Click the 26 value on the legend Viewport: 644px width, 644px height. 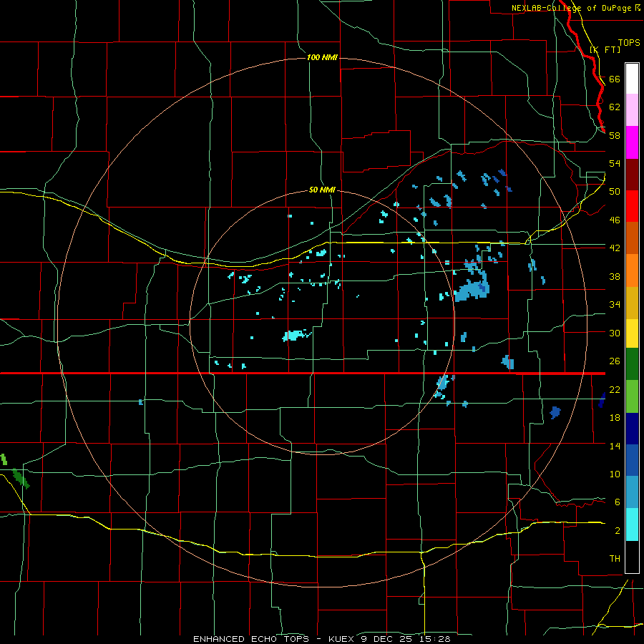(615, 361)
